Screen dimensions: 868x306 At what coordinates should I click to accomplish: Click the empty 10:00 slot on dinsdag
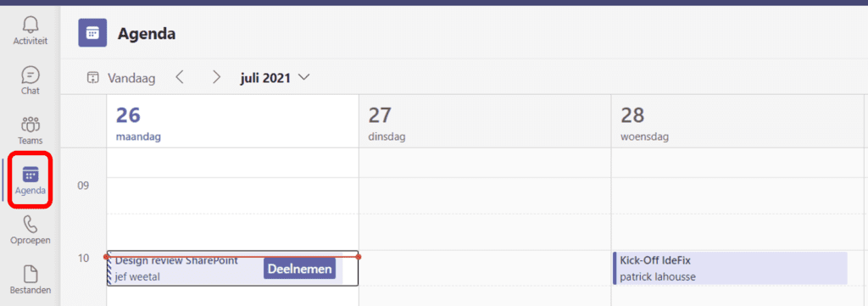[485, 269]
